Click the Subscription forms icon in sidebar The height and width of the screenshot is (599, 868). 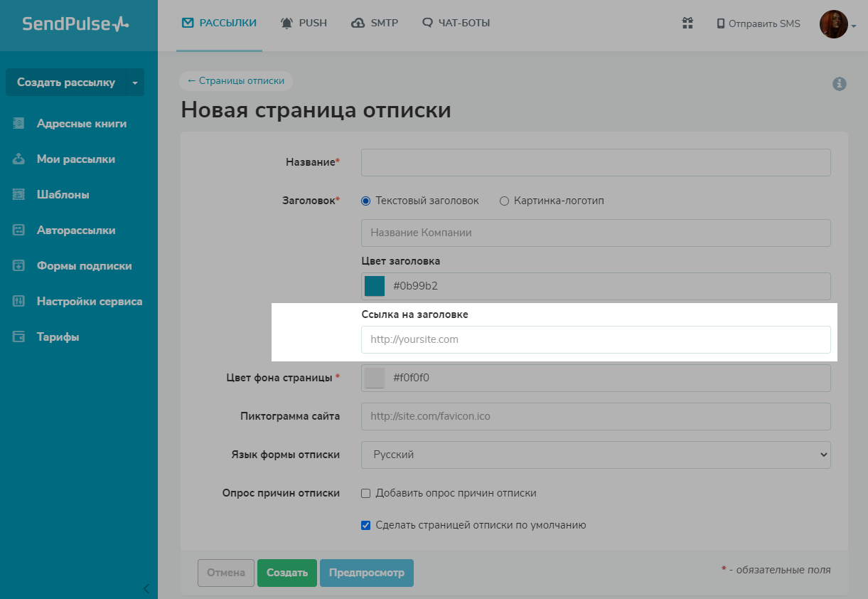(x=19, y=266)
